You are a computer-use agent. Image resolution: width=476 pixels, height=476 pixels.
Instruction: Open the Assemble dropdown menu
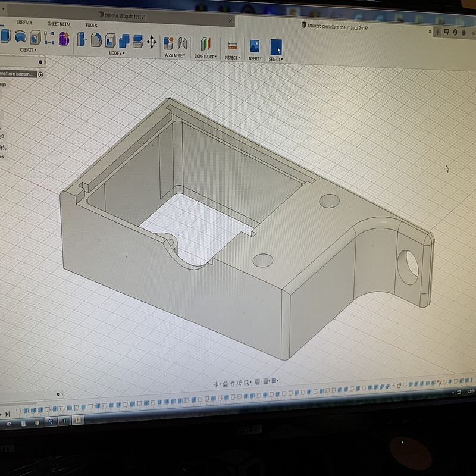pos(175,55)
